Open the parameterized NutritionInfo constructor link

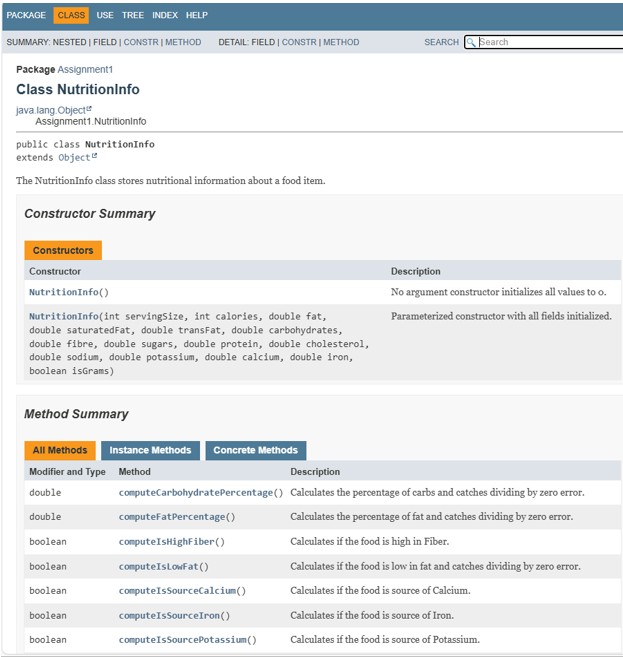(x=64, y=316)
